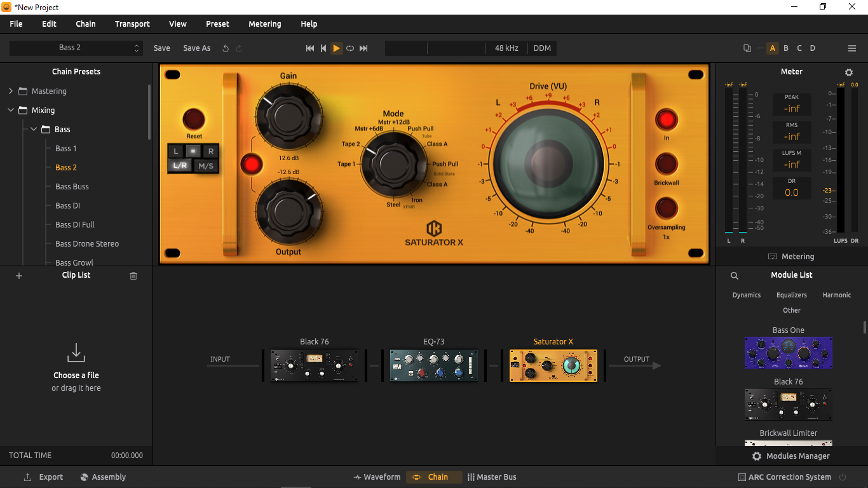Toggle the Brickwall red button
Screen dimensions: 868x488
pos(667,164)
